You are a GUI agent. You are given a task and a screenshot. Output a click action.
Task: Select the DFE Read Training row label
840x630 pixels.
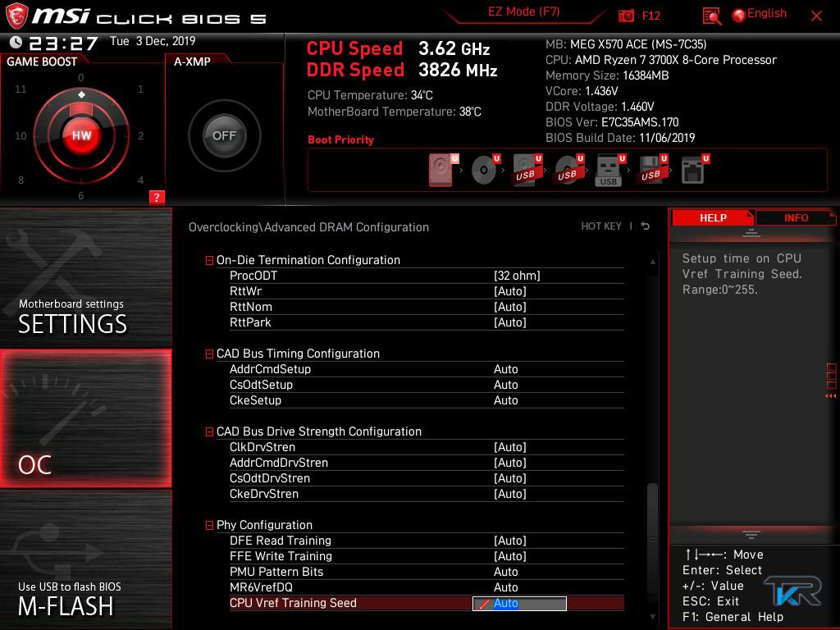(281, 541)
